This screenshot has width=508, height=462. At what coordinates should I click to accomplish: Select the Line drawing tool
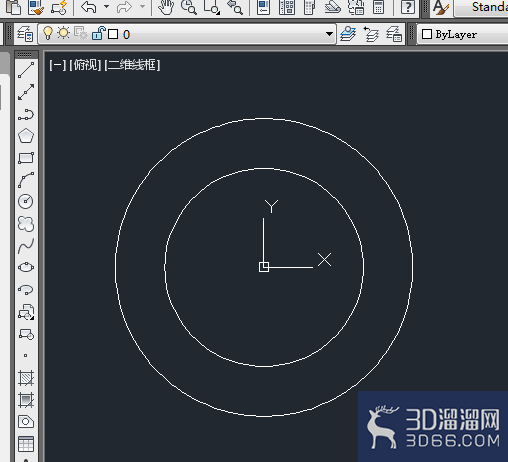pos(26,70)
